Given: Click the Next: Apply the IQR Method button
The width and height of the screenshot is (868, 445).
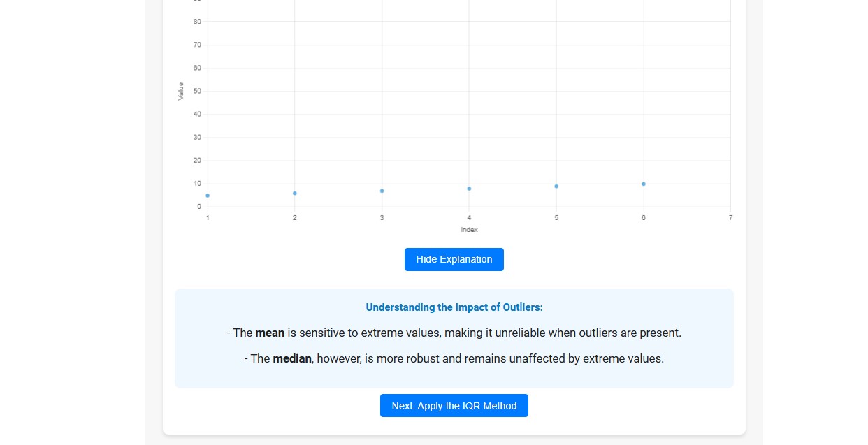Looking at the screenshot, I should click(454, 405).
